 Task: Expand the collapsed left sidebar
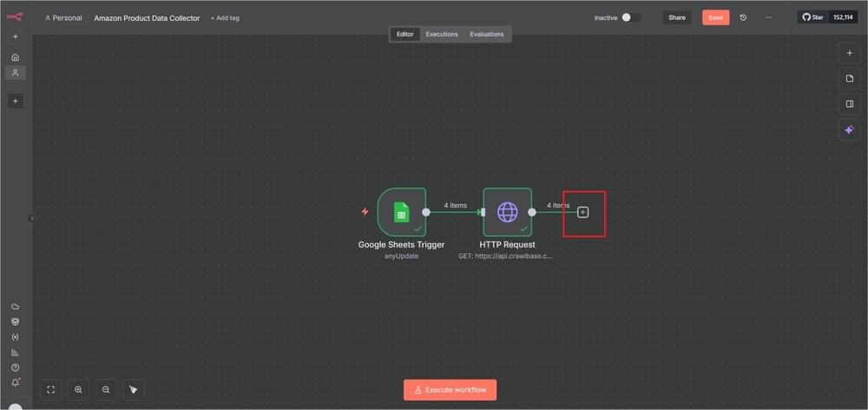click(x=32, y=219)
